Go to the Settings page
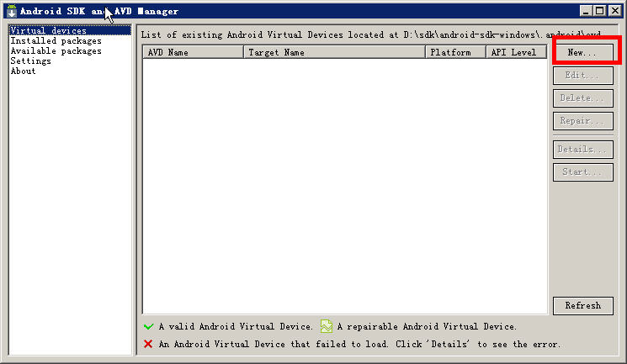 [31, 61]
